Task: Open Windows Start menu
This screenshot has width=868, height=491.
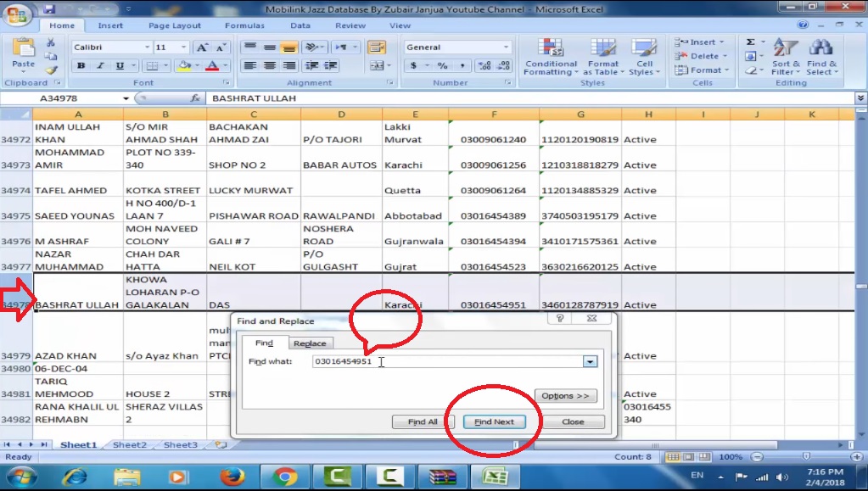Action: coord(21,477)
